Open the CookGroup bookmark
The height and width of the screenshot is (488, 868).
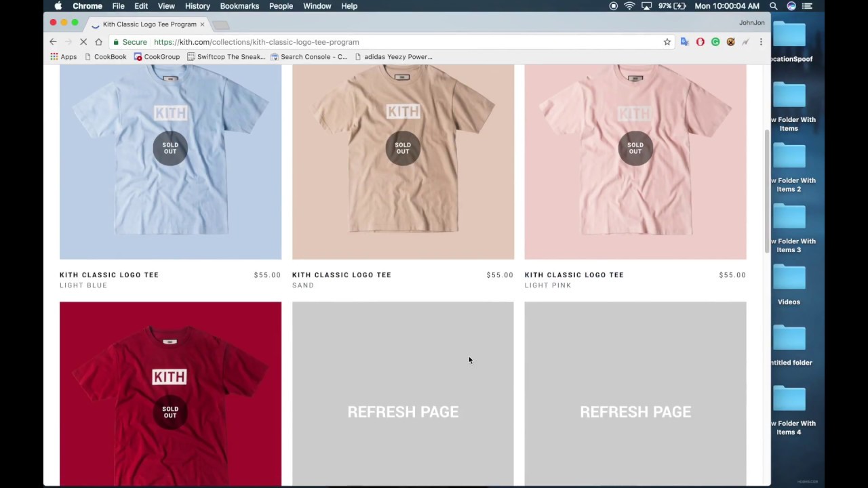click(157, 57)
